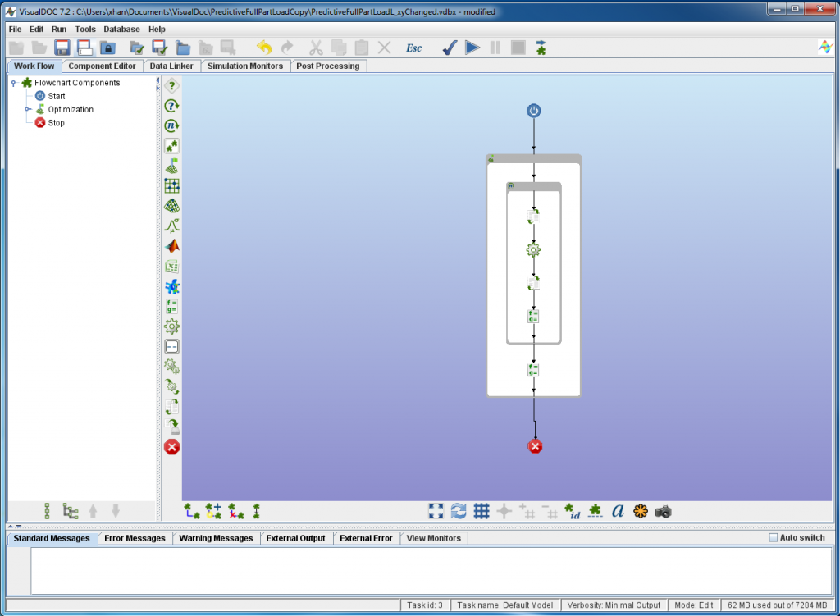Click the Undo arrow icon
This screenshot has width=840, height=616.
click(264, 48)
